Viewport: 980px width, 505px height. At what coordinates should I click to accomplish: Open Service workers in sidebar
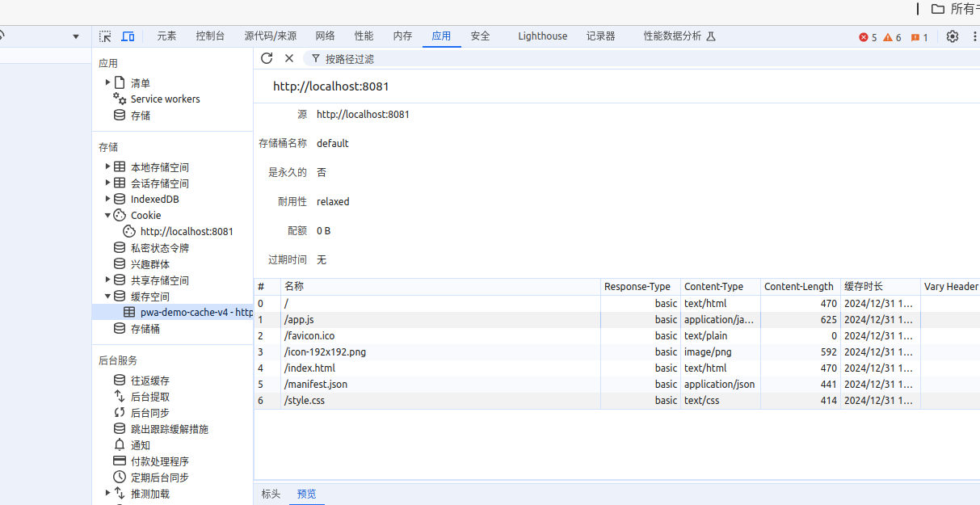click(x=165, y=99)
